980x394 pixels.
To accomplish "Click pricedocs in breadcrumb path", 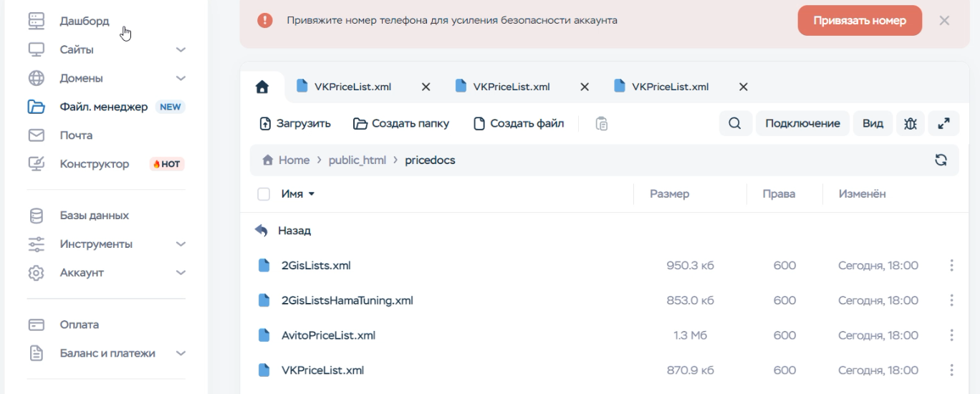I will pos(430,160).
